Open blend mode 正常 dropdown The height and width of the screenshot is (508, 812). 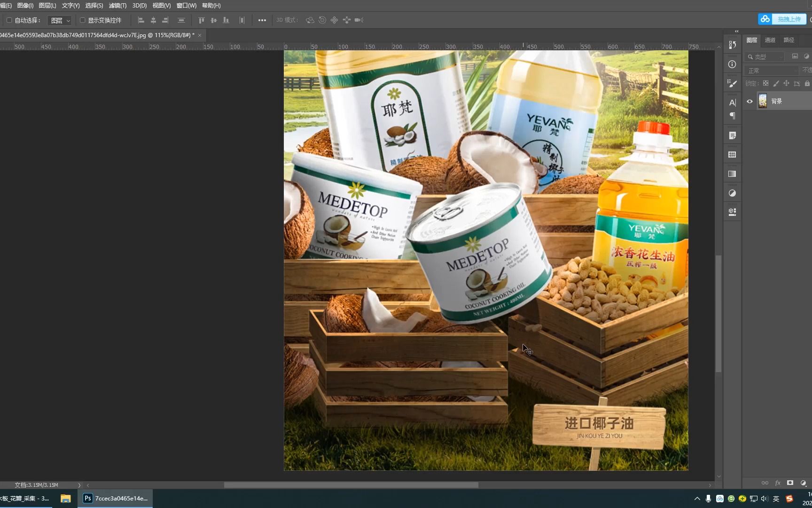772,70
